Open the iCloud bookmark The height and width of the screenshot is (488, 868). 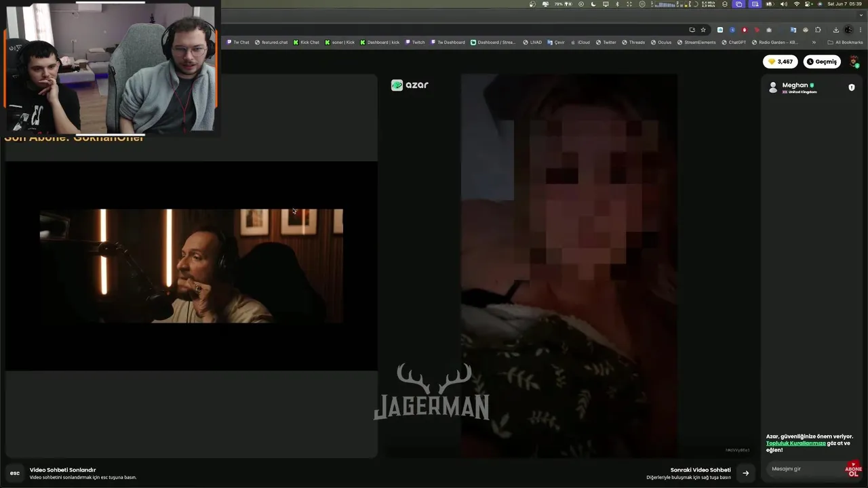580,42
